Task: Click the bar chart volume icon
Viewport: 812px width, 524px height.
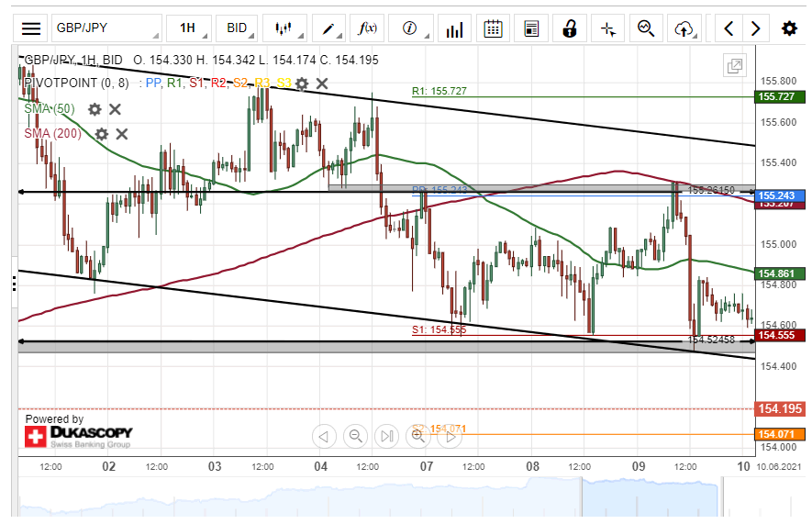Action: 454,28
